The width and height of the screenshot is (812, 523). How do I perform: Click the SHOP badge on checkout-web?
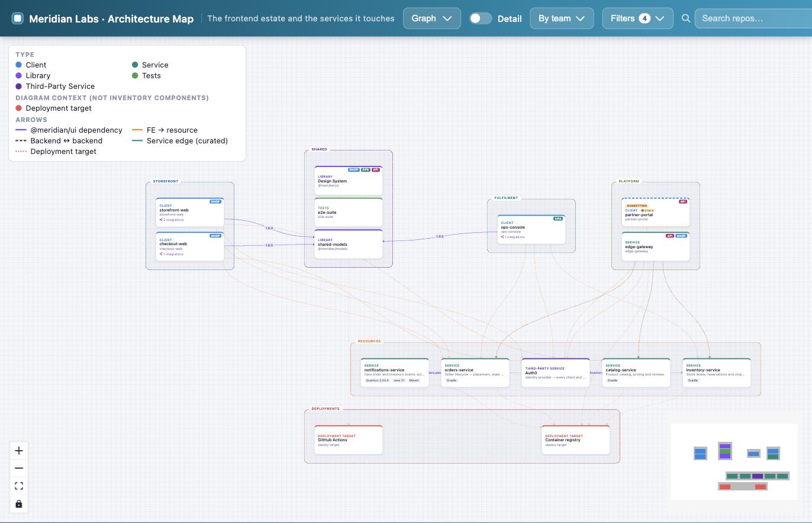coord(215,236)
